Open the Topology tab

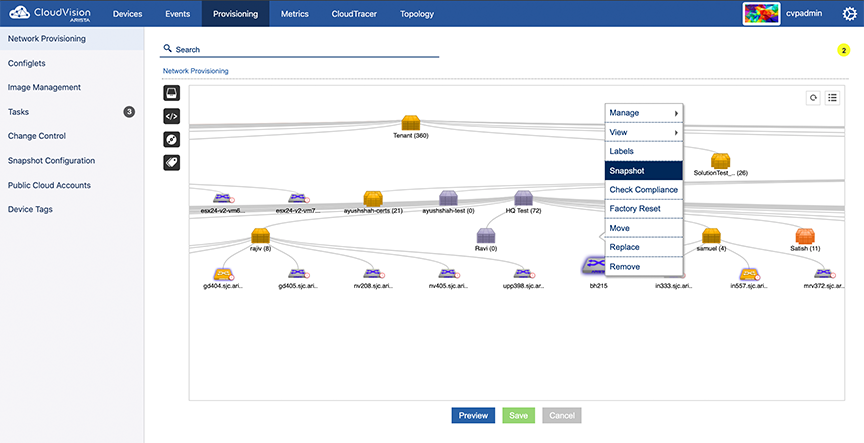417,14
